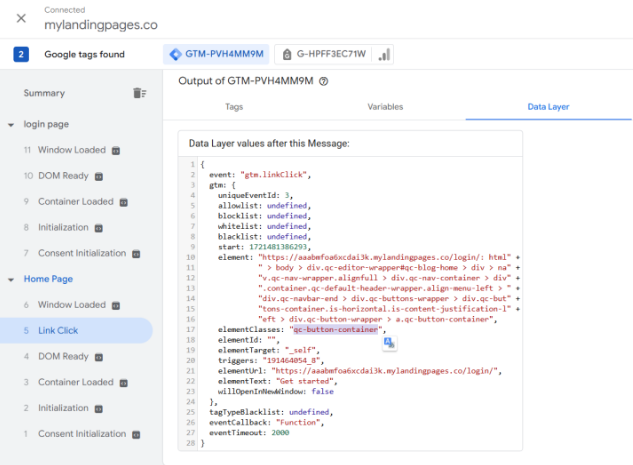The width and height of the screenshot is (633, 465).
Task: Select the Data Layer tab
Action: (x=547, y=105)
